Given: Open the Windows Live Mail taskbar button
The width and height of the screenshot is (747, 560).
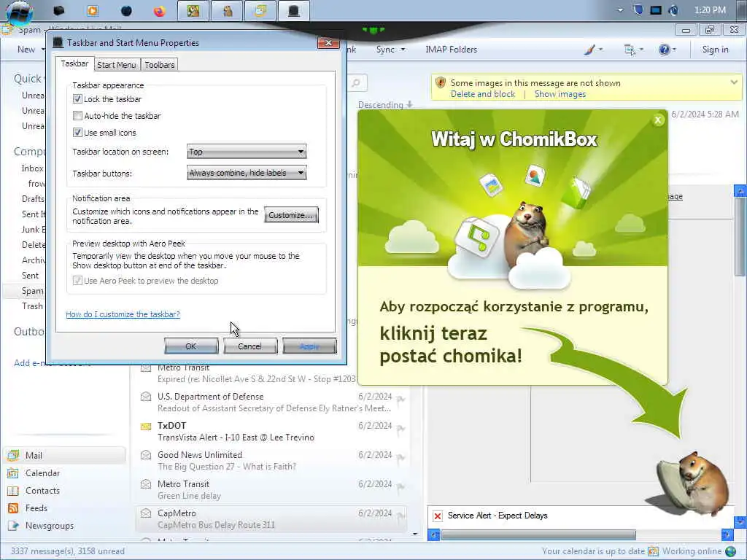Looking at the screenshot, I should 260,10.
